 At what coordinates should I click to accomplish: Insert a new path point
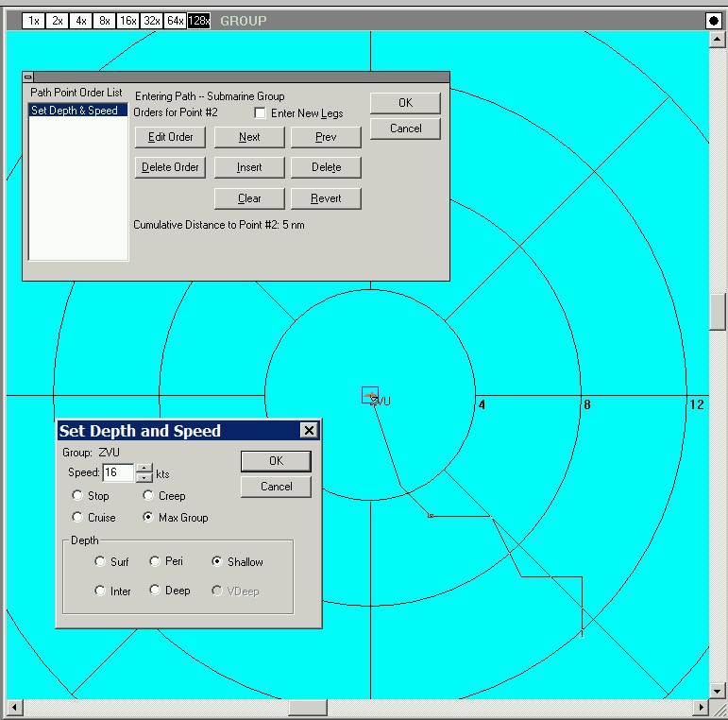tap(249, 167)
